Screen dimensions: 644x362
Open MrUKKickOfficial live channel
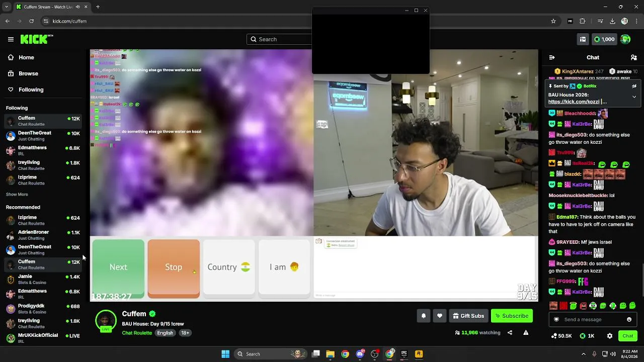pos(43,338)
